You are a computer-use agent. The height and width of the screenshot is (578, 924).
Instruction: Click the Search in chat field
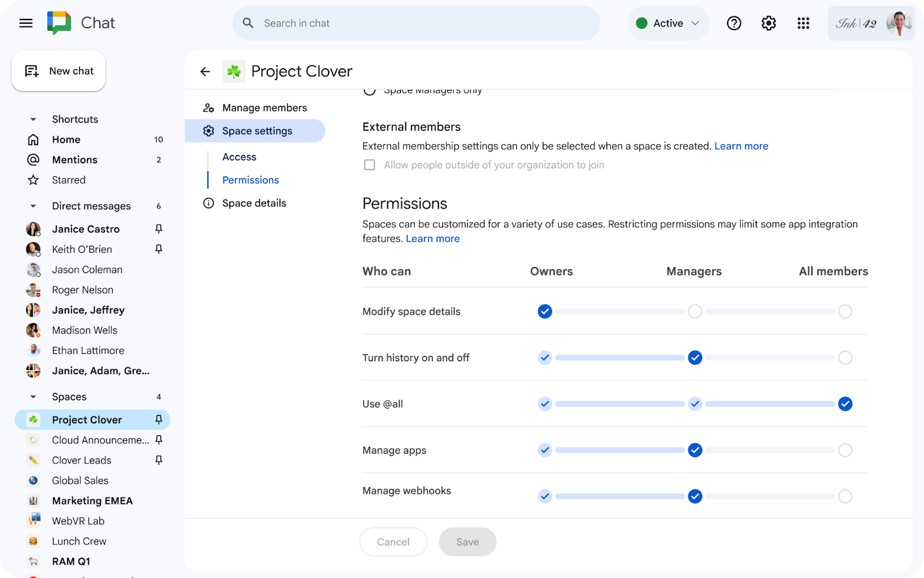416,23
